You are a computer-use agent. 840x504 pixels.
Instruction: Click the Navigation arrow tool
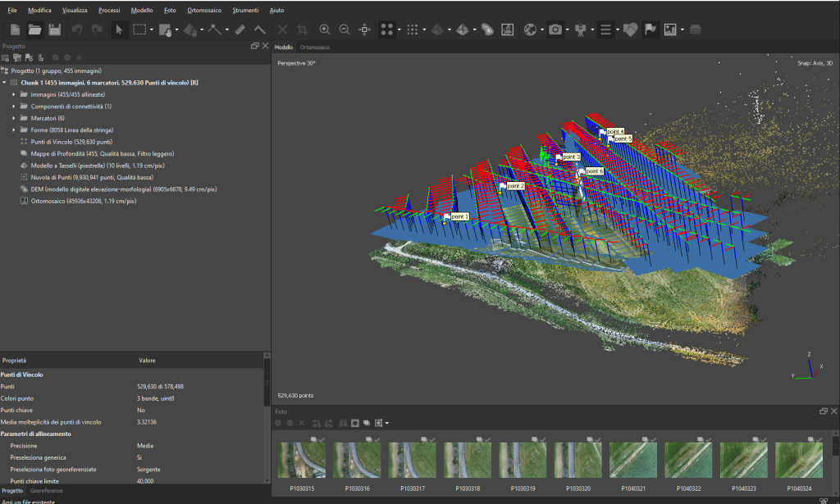(x=119, y=30)
